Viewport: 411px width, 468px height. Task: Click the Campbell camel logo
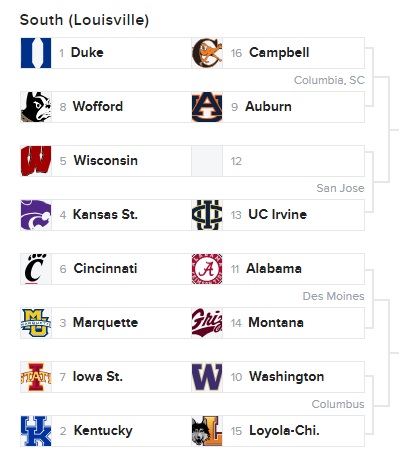pyautogui.click(x=207, y=53)
